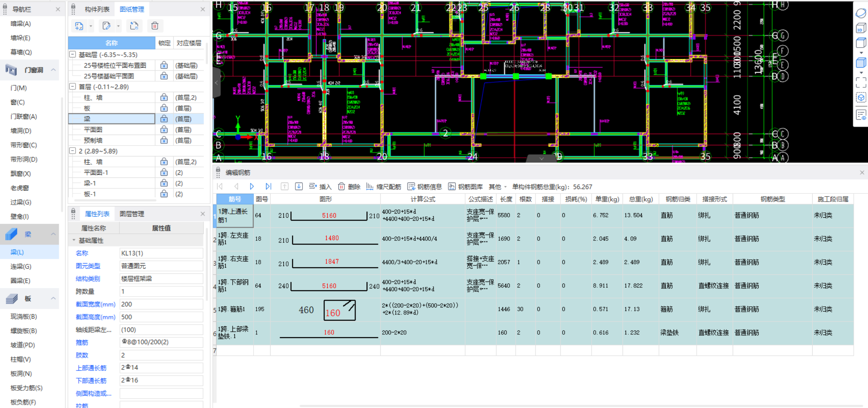
Task: Toggle lock for 首层 板 drawing
Action: (x=164, y=108)
